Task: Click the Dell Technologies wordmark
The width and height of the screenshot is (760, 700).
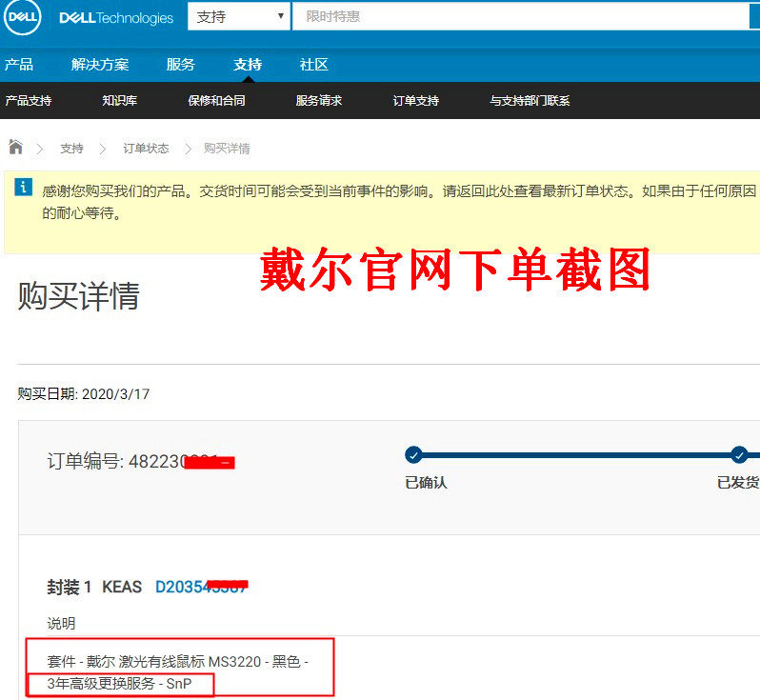Action: [116, 18]
